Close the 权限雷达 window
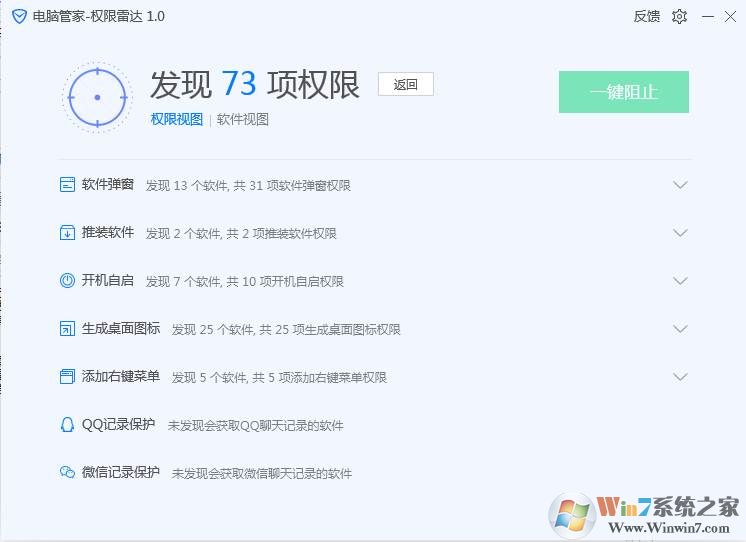 coord(730,17)
